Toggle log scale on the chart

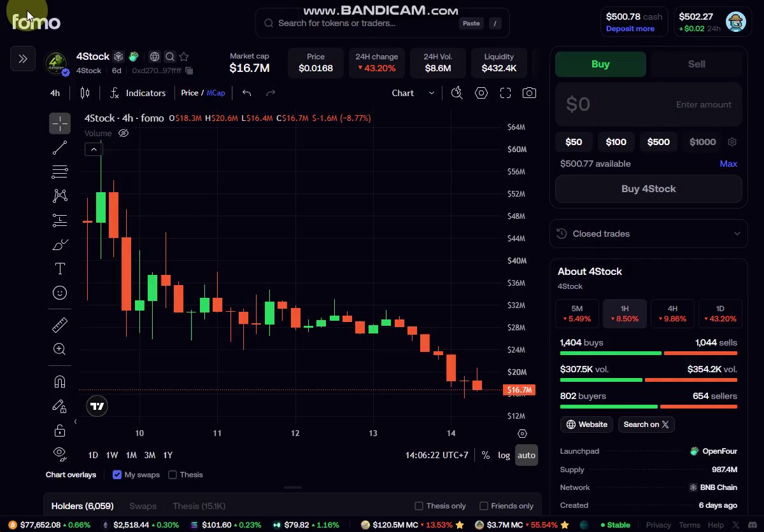coord(504,455)
